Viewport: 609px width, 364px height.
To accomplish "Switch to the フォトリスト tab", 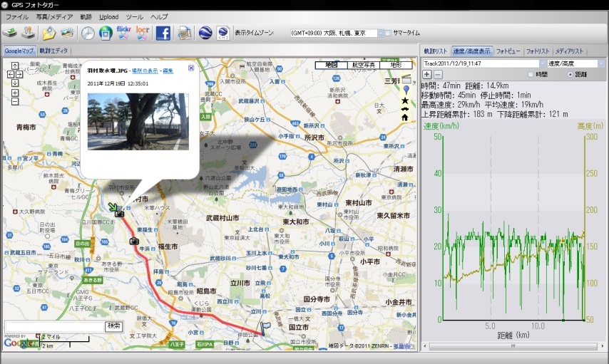I will [x=537, y=51].
